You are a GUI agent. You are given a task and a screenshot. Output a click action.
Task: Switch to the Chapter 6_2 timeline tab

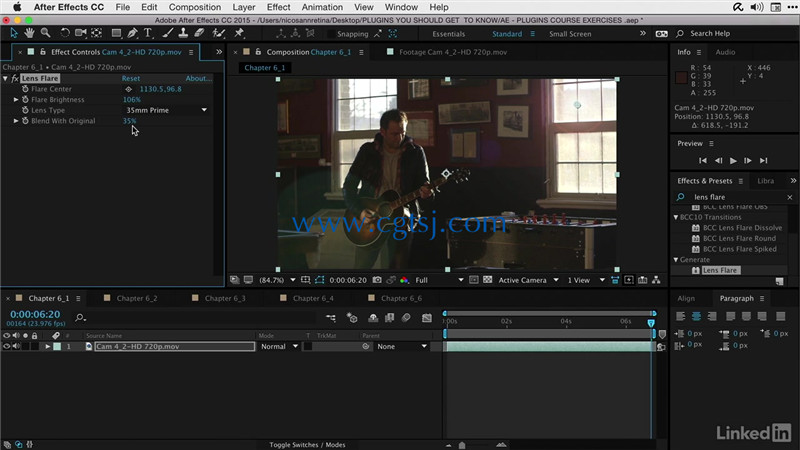point(137,298)
